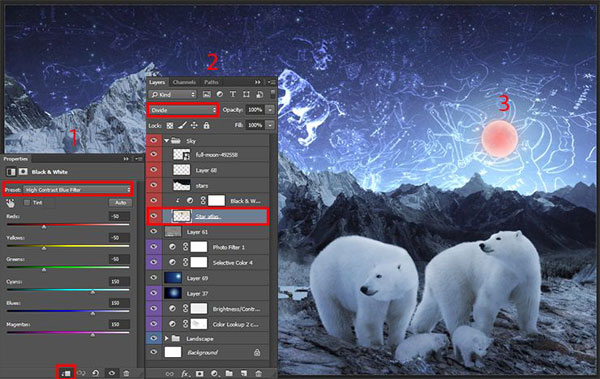Open the fx layer style menu
600x379 pixels.
(185, 374)
